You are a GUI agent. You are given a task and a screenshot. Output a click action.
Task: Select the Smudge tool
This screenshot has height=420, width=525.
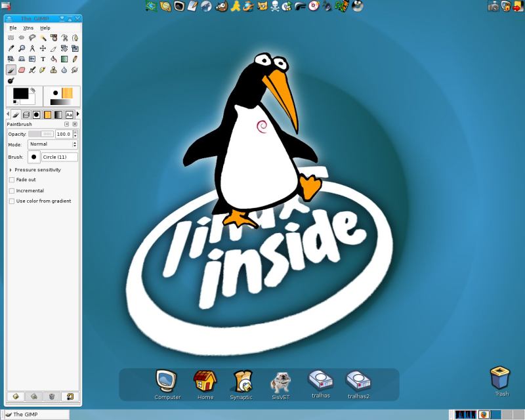point(75,70)
